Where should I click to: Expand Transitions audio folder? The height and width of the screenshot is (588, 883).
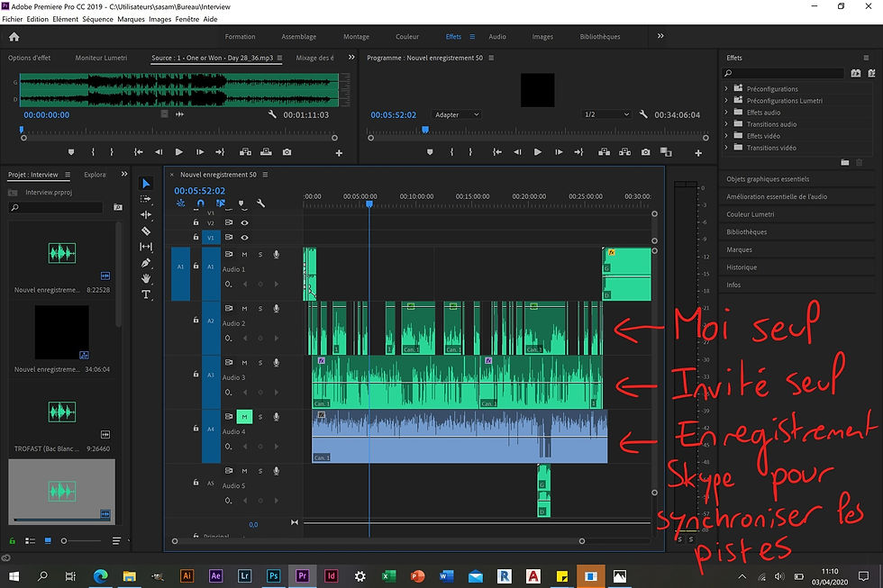click(726, 123)
